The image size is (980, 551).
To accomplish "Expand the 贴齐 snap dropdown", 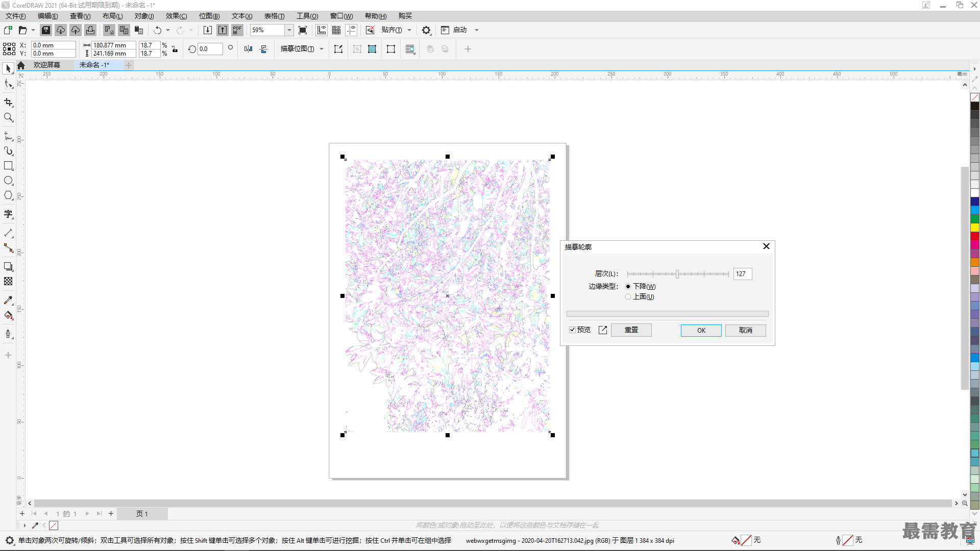I will tap(409, 30).
